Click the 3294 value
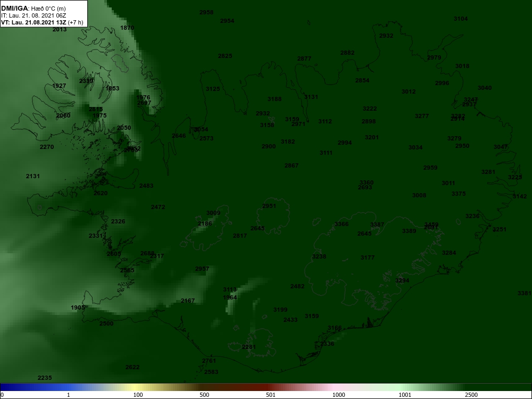This screenshot has height=399, width=532. coord(402,280)
